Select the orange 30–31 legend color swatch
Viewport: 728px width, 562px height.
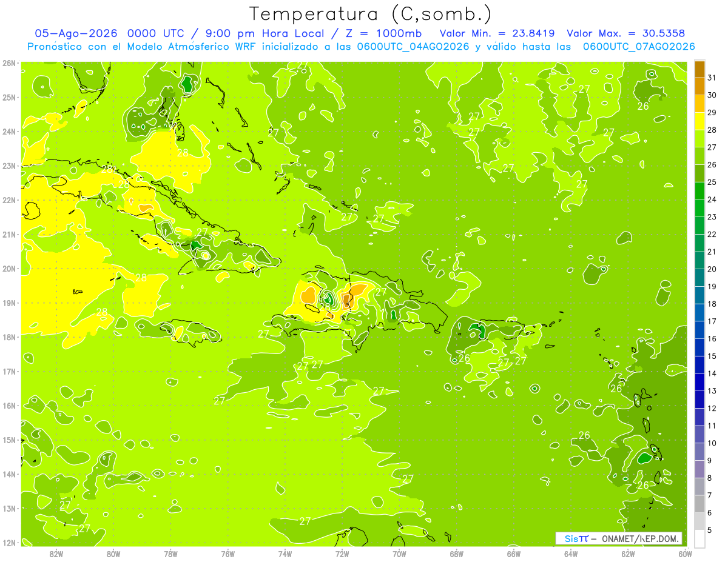[x=699, y=86]
